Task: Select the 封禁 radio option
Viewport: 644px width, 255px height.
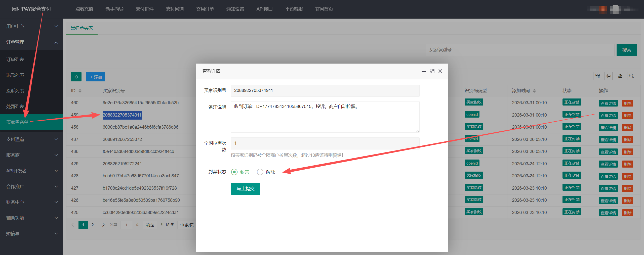Action: [x=234, y=172]
